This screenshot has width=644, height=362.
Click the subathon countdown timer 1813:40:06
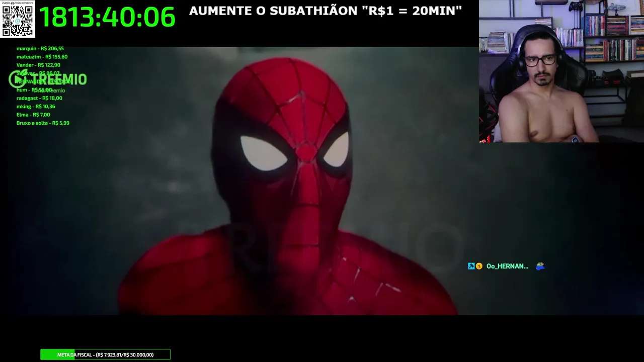pyautogui.click(x=107, y=17)
